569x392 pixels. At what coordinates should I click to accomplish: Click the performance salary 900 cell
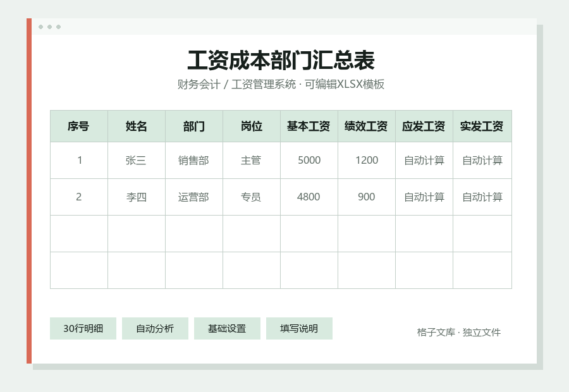(367, 197)
